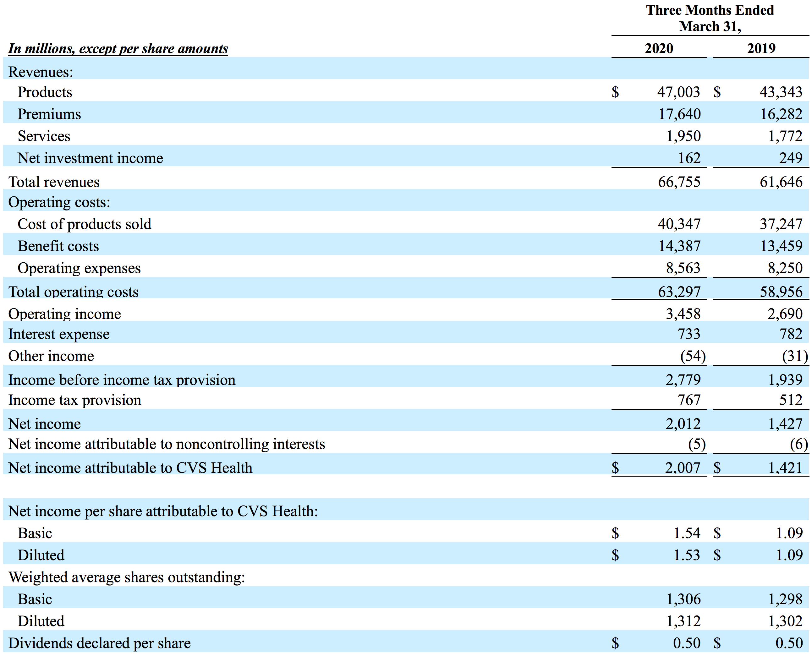Select the Premiums row label
Screen dimensions: 812x656
pos(49,114)
